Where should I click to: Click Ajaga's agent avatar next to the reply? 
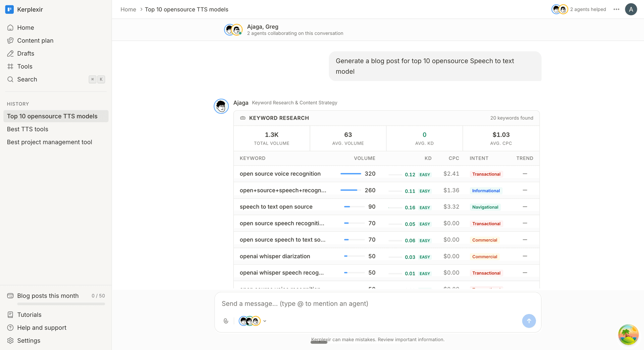221,106
